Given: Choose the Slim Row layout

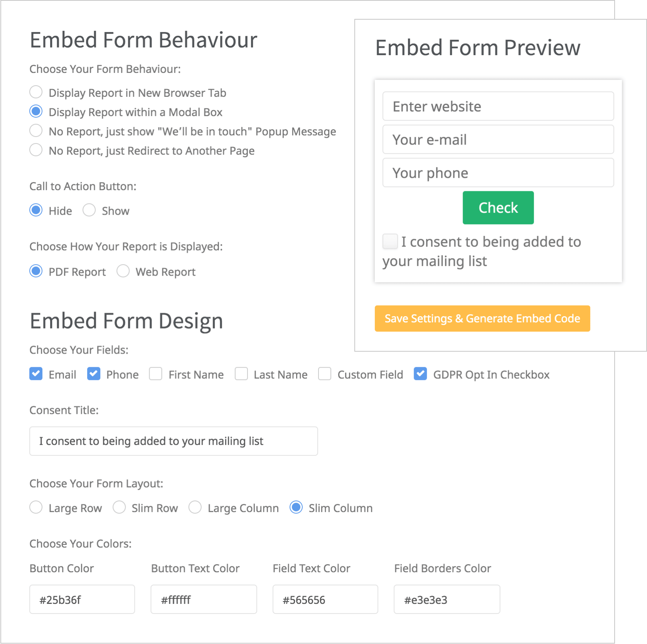Looking at the screenshot, I should click(x=120, y=507).
